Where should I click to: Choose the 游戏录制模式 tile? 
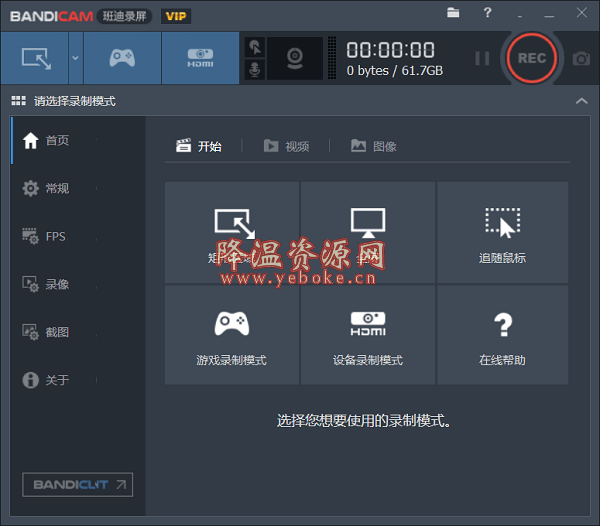232,335
